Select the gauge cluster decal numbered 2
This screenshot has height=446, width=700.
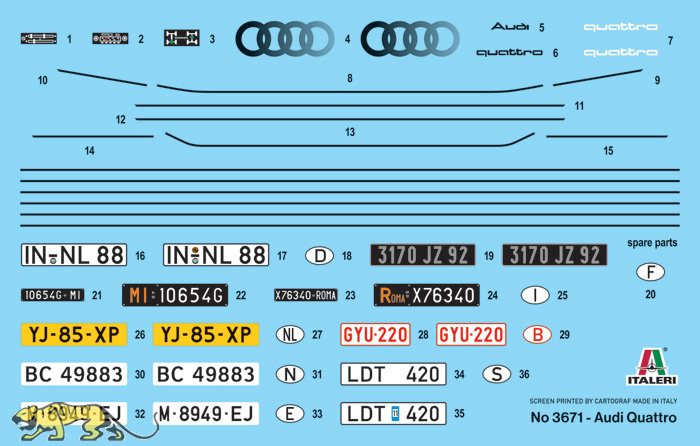[110, 38]
